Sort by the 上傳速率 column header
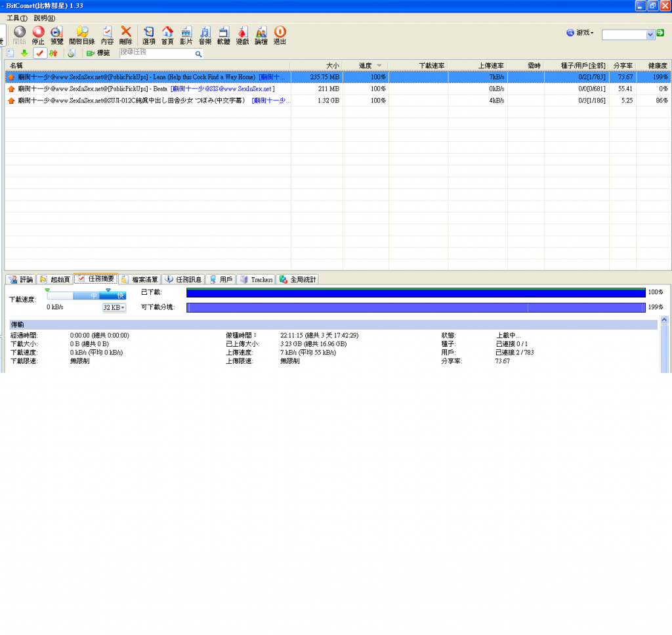672x635 pixels. [478, 66]
